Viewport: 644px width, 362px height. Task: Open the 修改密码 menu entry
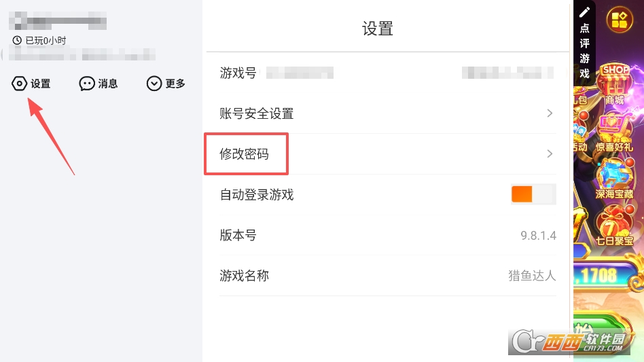click(x=245, y=154)
